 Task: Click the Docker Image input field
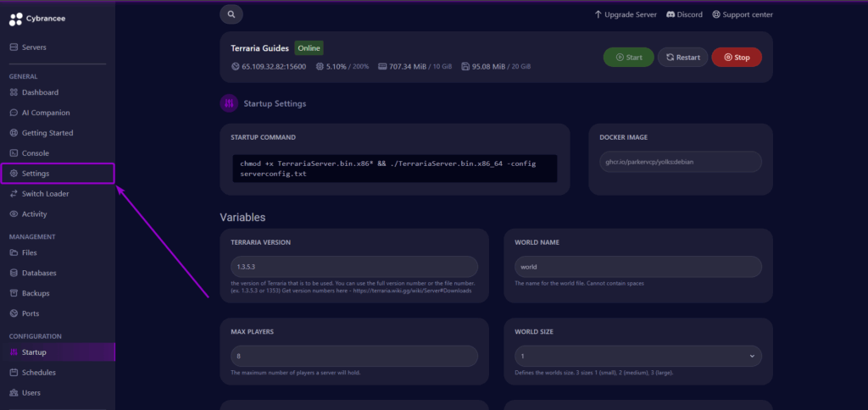681,162
